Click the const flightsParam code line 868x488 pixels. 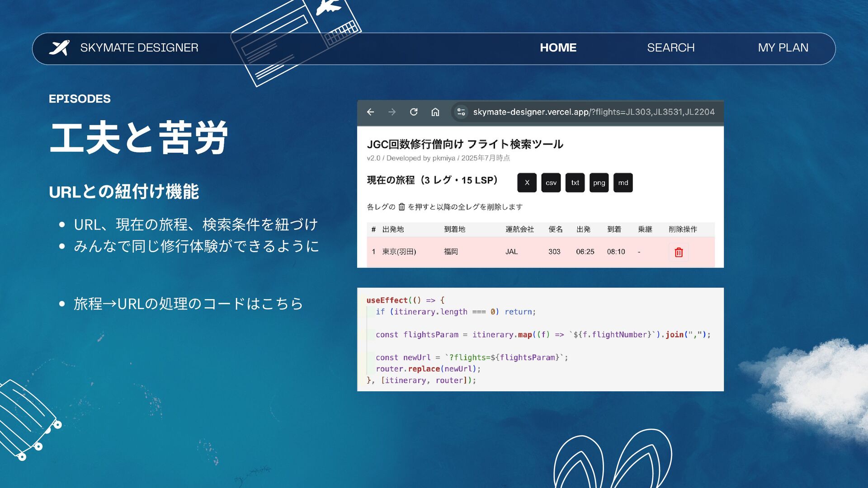pos(543,334)
